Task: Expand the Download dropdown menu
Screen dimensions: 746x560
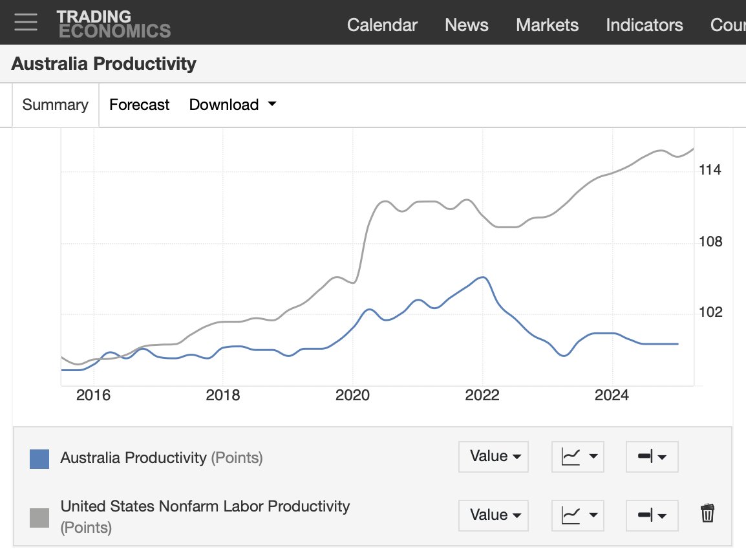Action: [x=233, y=105]
